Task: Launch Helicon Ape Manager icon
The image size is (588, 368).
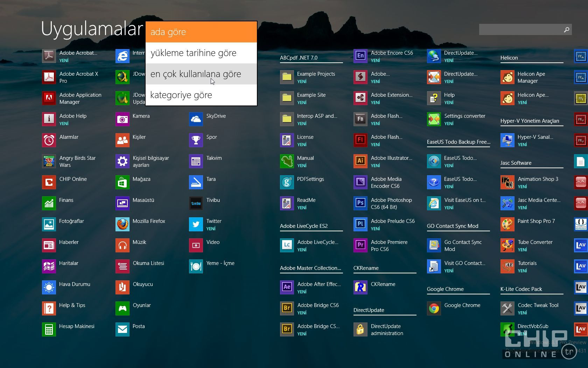Action: pyautogui.click(x=507, y=77)
